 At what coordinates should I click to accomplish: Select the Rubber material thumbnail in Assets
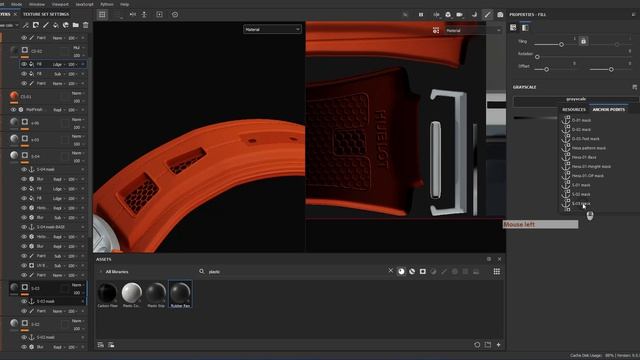click(x=180, y=294)
